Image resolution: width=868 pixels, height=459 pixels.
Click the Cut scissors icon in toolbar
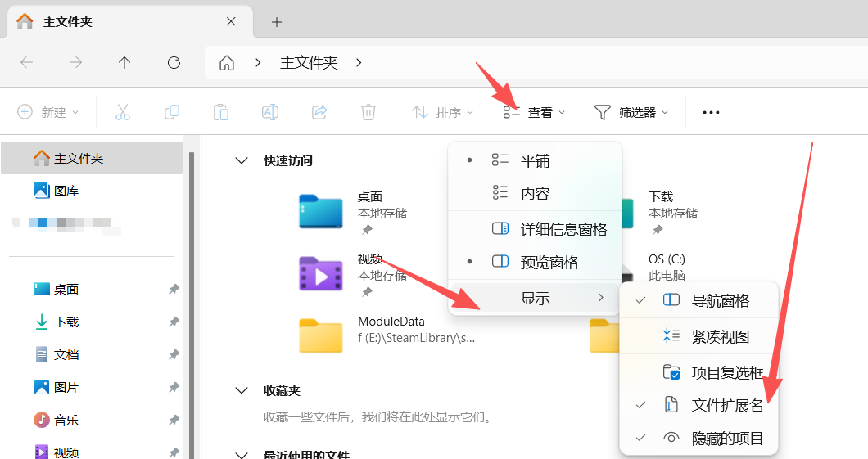(123, 112)
